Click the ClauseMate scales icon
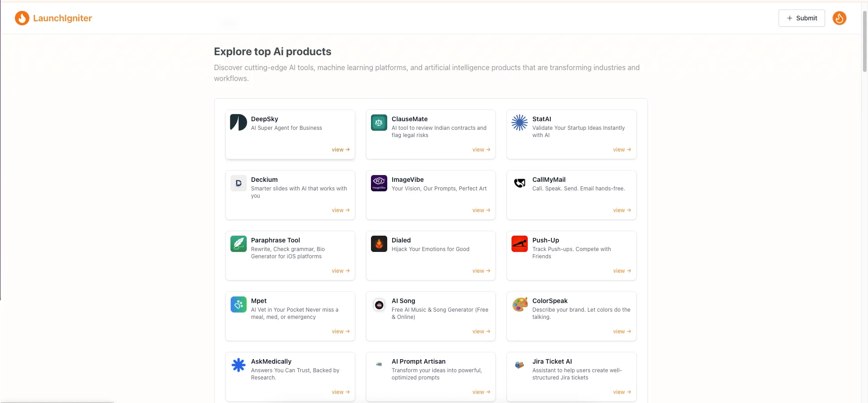 pos(379,123)
